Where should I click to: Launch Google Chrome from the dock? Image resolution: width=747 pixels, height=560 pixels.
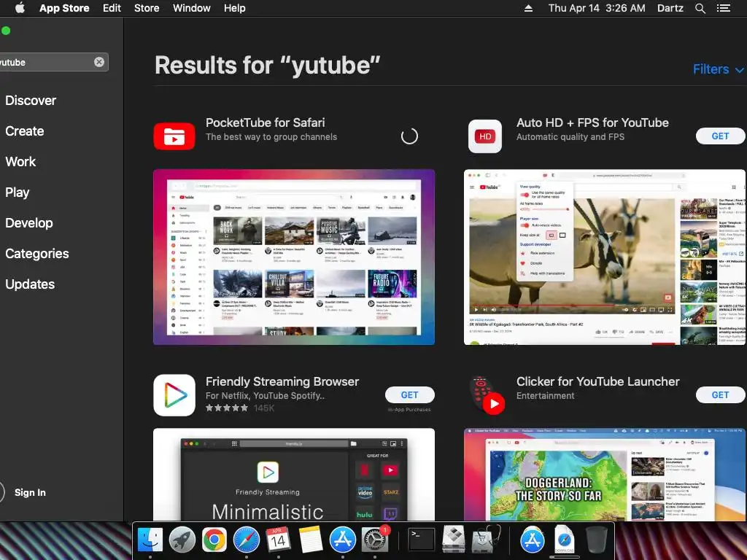(x=214, y=540)
